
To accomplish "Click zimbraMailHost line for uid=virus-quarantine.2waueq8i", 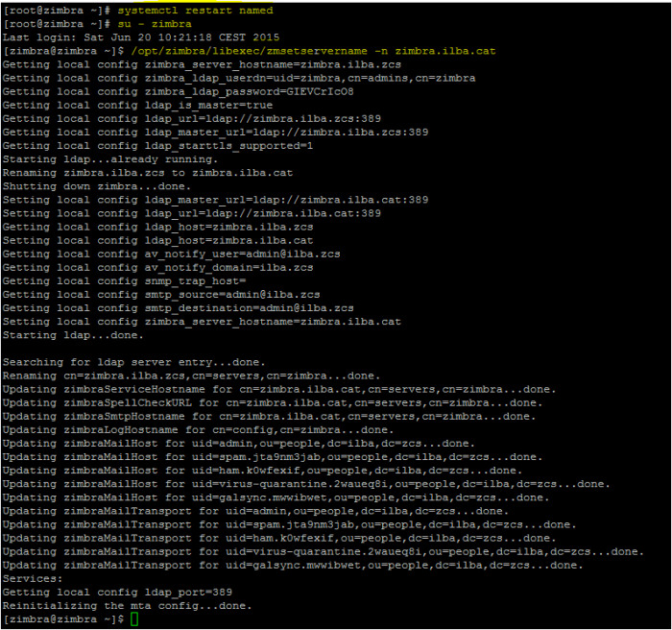I will pos(306,484).
